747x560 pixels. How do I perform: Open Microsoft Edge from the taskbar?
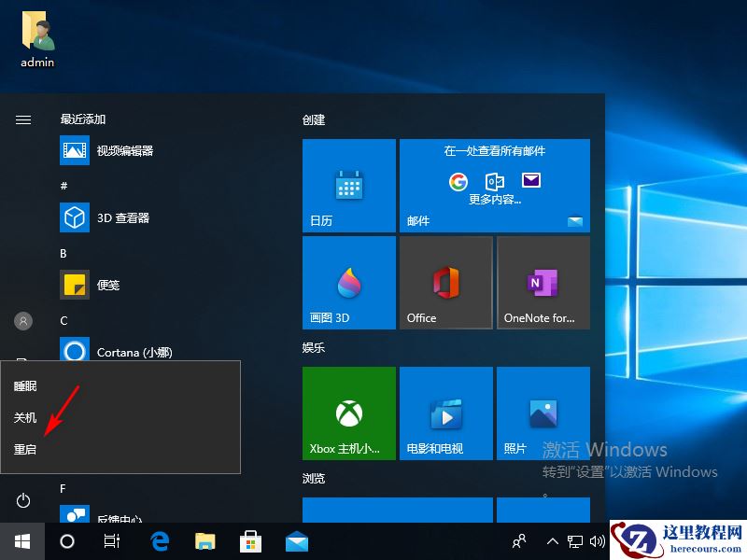point(159,541)
